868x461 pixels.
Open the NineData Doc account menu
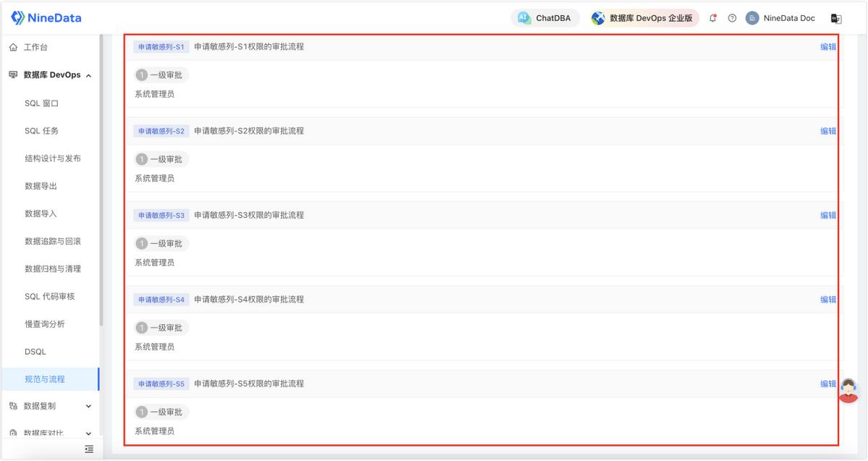(x=780, y=18)
